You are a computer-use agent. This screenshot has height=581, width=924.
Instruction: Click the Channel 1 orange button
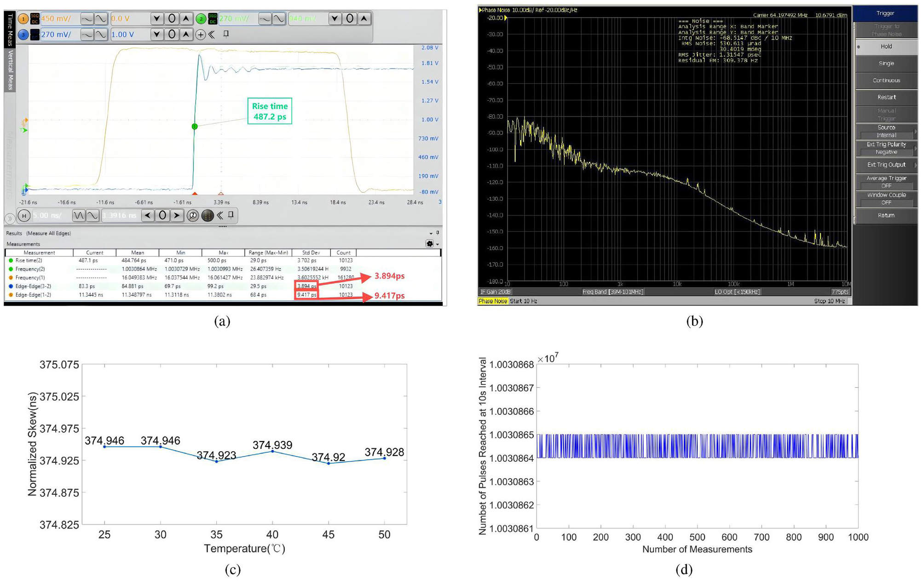click(23, 19)
